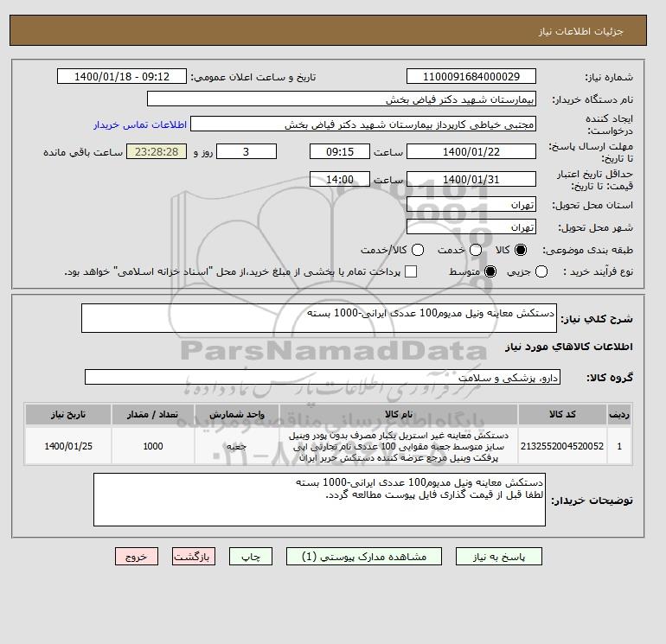Screen dimensions: 666x644
Task: Click گروه کالا label
Action: coord(610,378)
